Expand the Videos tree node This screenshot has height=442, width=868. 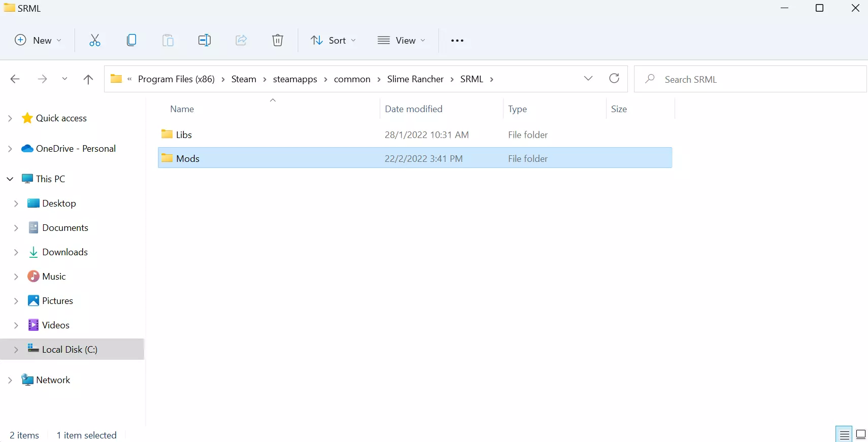(16, 325)
